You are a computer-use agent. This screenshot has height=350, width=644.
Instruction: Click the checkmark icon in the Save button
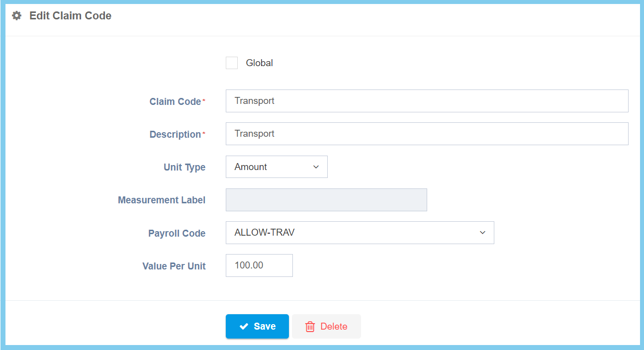[x=244, y=327]
